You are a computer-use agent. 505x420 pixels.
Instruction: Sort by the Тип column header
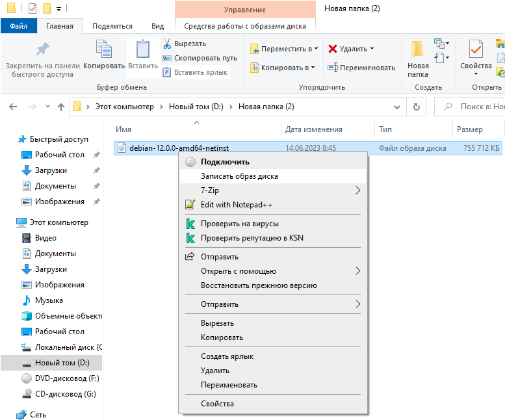pos(385,129)
